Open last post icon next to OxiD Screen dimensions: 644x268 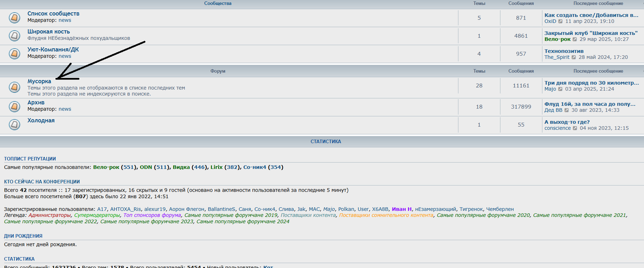(x=560, y=22)
